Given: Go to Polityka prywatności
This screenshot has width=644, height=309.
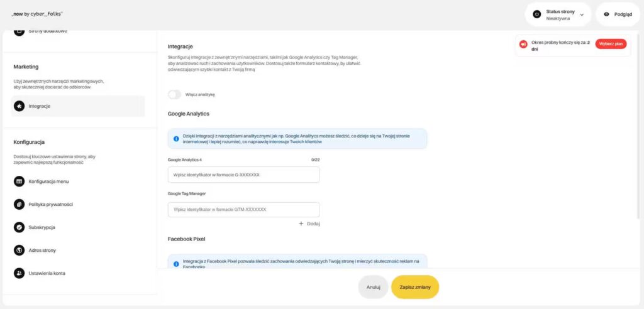Looking at the screenshot, I should 50,204.
